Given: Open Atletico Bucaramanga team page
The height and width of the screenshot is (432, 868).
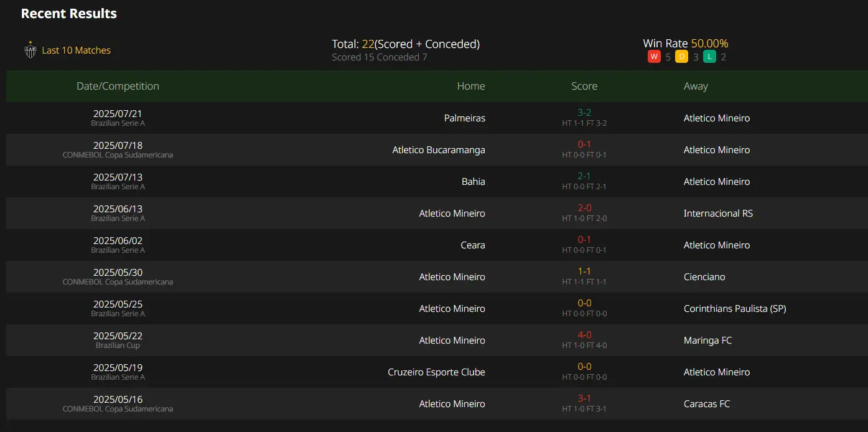Looking at the screenshot, I should (439, 149).
